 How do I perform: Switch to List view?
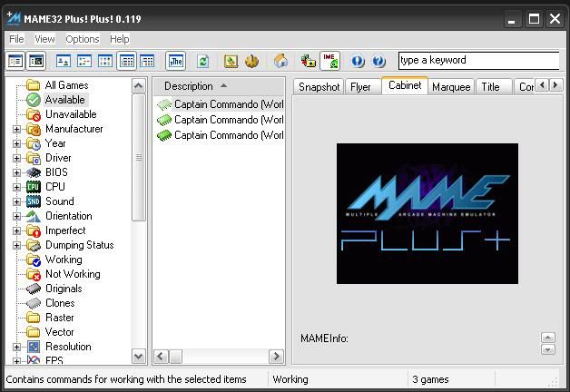tap(105, 61)
